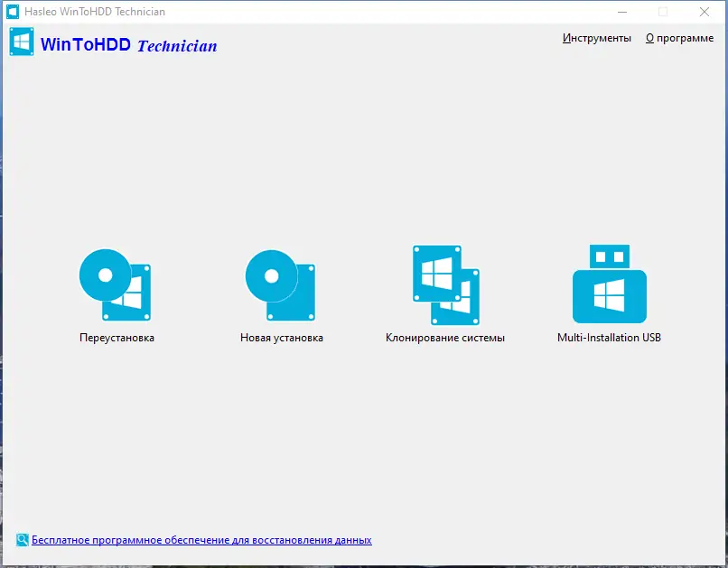The height and width of the screenshot is (568, 728).
Task: Click the WinToHDD header title text
Action: coord(87,45)
